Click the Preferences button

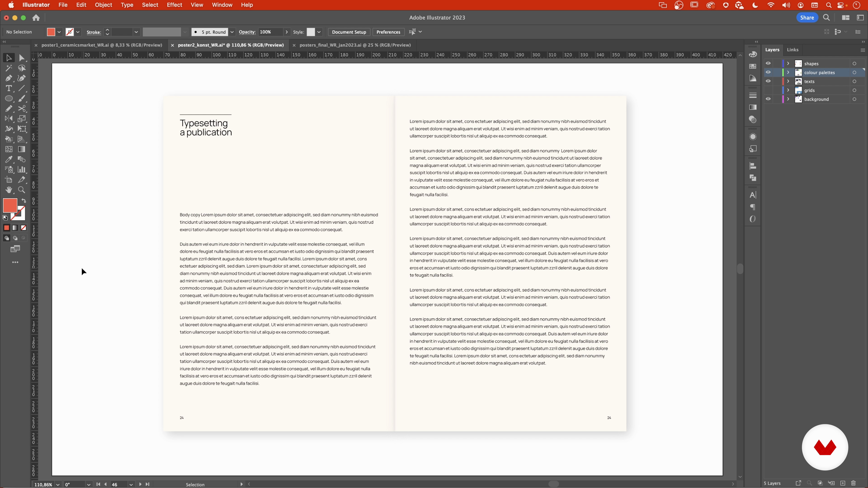click(388, 32)
